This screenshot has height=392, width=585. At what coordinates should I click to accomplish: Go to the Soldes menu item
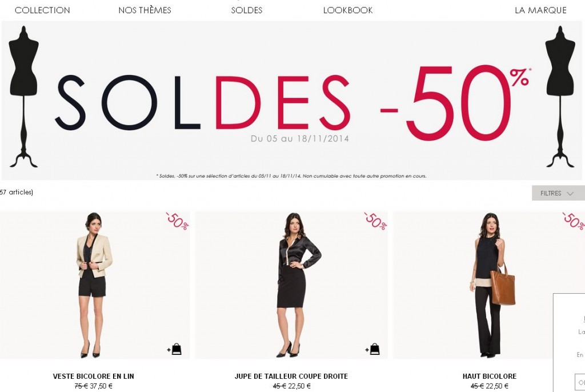[x=247, y=10]
